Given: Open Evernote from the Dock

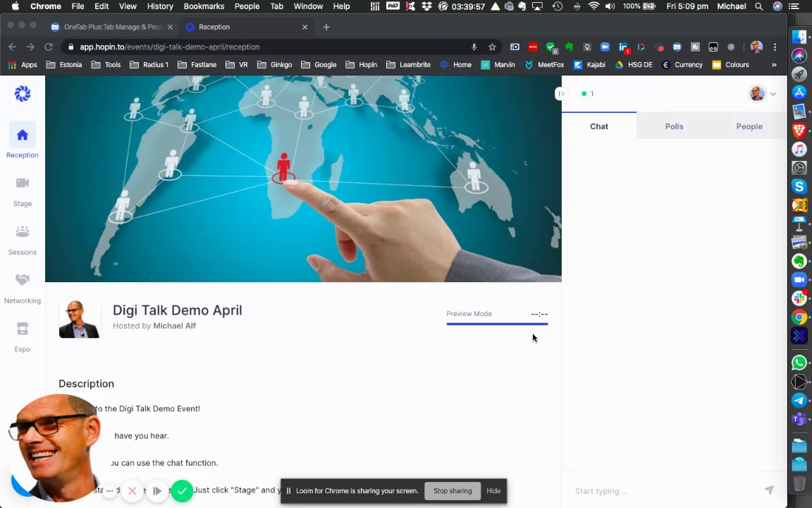Looking at the screenshot, I should click(799, 261).
